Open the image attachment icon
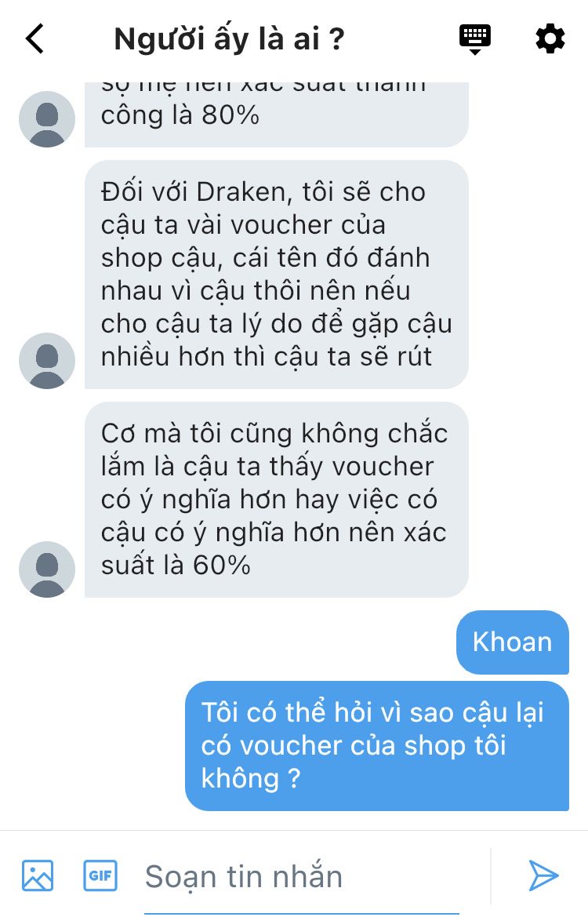Viewport: 588px width, 917px height. click(x=38, y=875)
